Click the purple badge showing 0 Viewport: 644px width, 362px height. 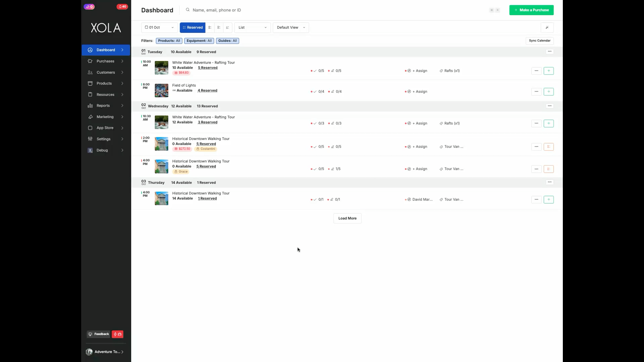click(89, 7)
